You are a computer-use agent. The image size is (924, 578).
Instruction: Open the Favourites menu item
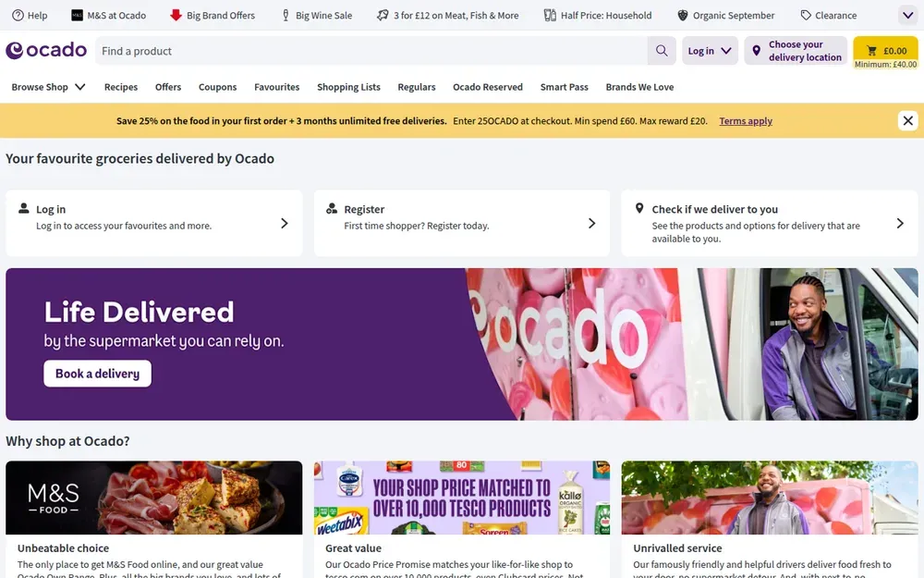coord(277,87)
